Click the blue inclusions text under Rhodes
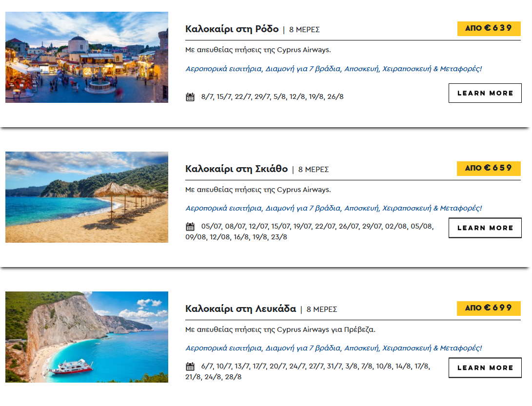Image resolution: width=532 pixels, height=406 pixels. (334, 69)
